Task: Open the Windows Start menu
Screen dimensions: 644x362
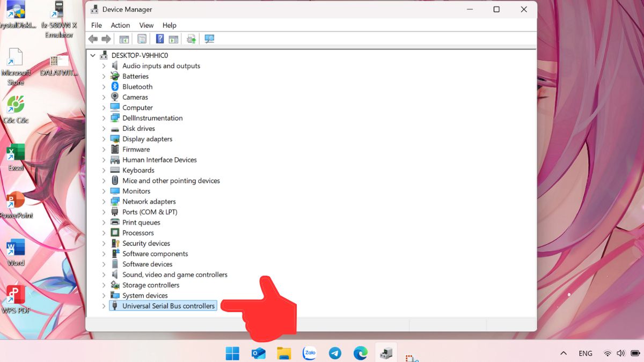Action: pyautogui.click(x=232, y=353)
